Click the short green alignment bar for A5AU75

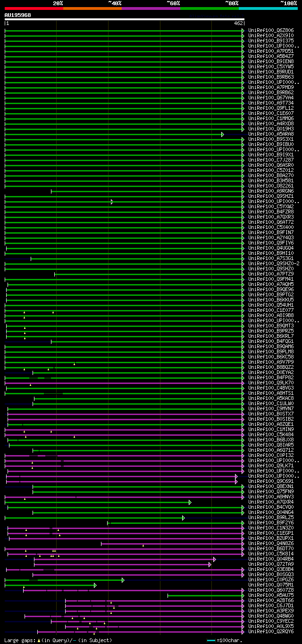[x=206, y=595]
